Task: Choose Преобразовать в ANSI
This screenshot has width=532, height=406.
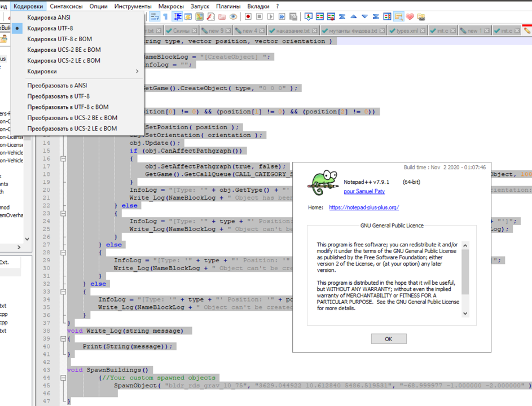Action: point(77,86)
